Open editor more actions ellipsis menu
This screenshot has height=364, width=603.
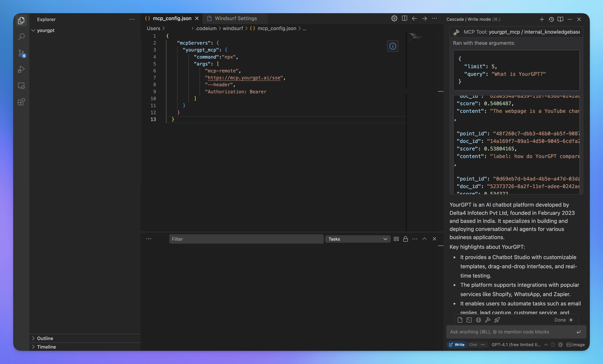pos(434,18)
